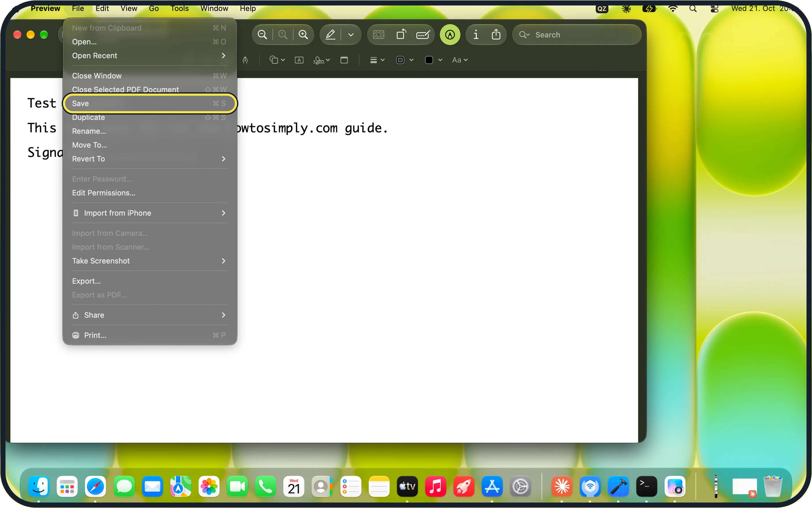Open the Notes app in the Dock
812x508 pixels.
point(379,486)
